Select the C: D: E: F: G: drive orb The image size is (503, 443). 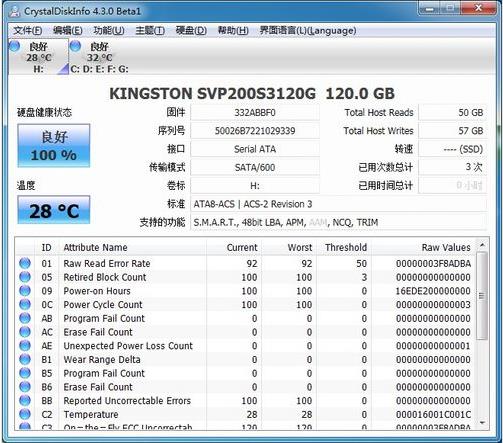tap(75, 46)
